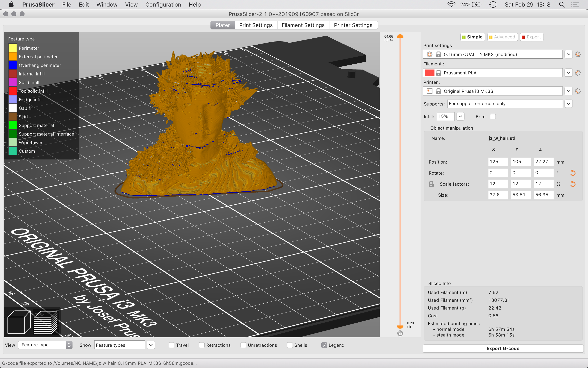Open print settings gear on the right
The width and height of the screenshot is (588, 368).
click(x=578, y=54)
